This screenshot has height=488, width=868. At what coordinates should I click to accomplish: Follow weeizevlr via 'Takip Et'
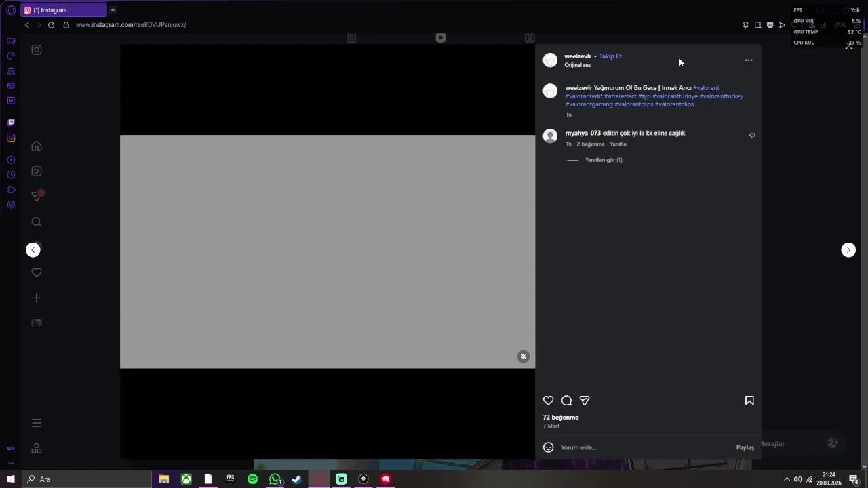610,56
